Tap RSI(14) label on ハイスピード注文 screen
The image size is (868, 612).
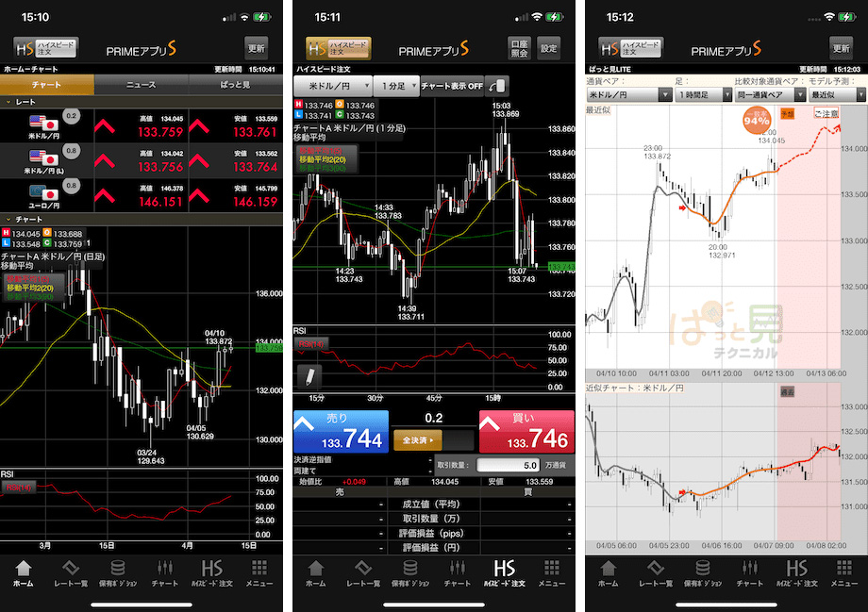click(311, 343)
